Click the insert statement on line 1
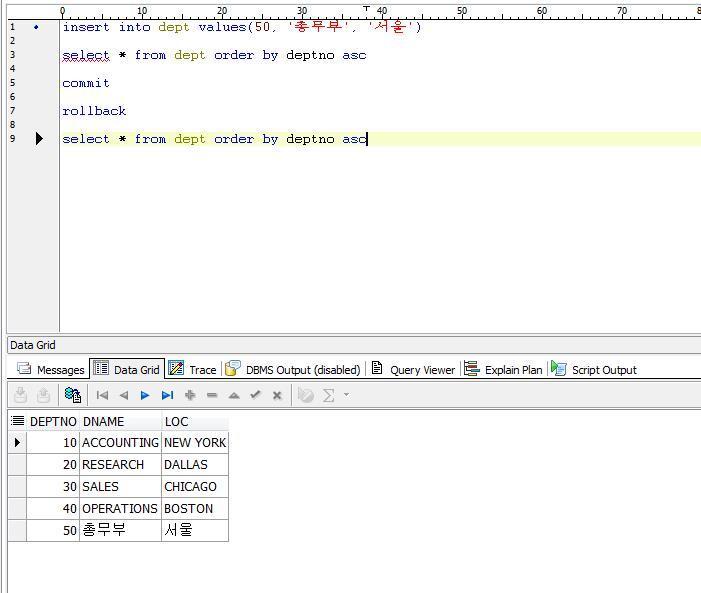Image resolution: width=701 pixels, height=593 pixels. point(241,27)
